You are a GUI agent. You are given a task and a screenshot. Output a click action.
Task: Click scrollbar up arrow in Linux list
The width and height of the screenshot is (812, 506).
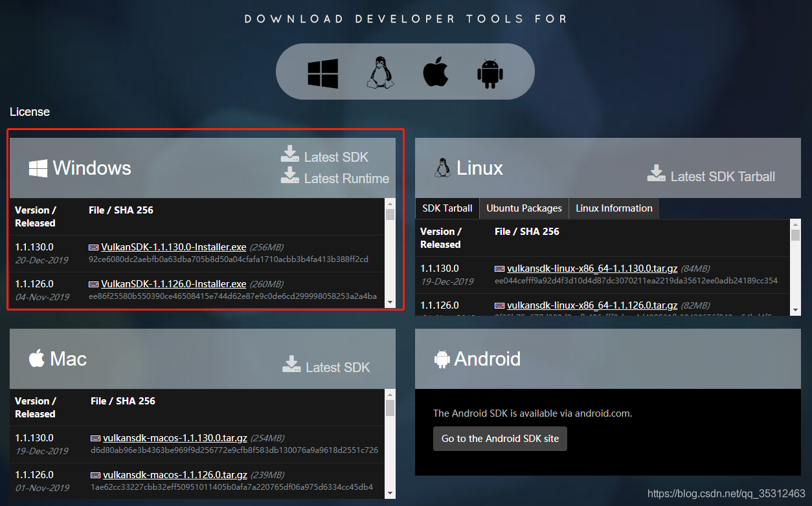point(796,224)
